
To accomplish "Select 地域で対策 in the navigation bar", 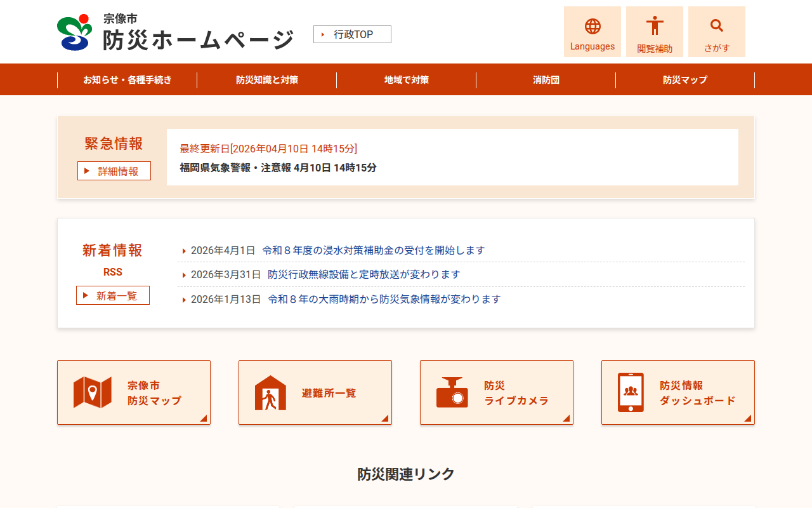I will coord(406,80).
